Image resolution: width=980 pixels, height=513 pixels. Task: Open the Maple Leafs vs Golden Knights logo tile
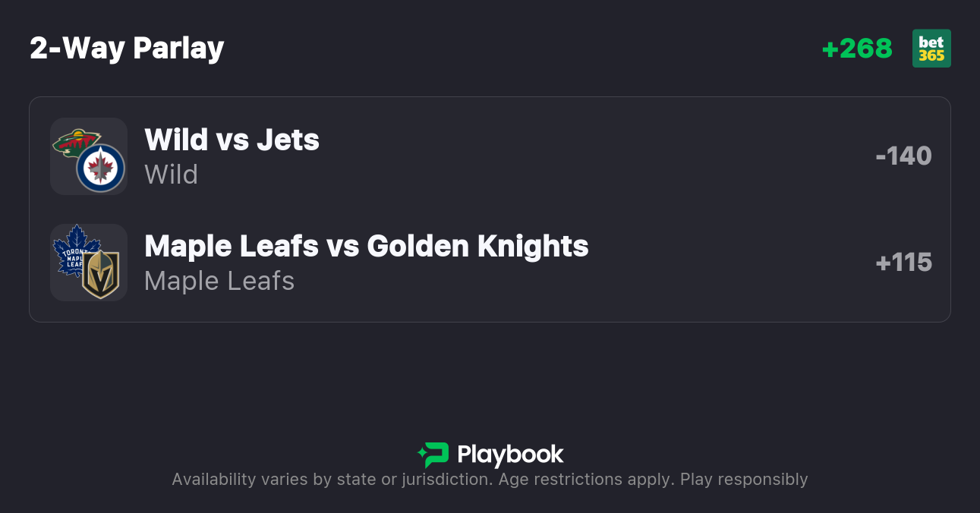point(88,262)
